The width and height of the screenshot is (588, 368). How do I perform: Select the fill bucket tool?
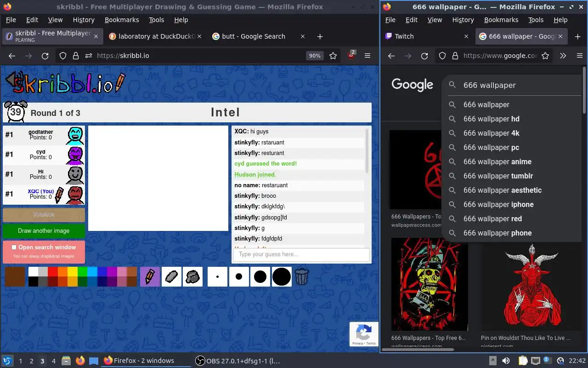(192, 277)
